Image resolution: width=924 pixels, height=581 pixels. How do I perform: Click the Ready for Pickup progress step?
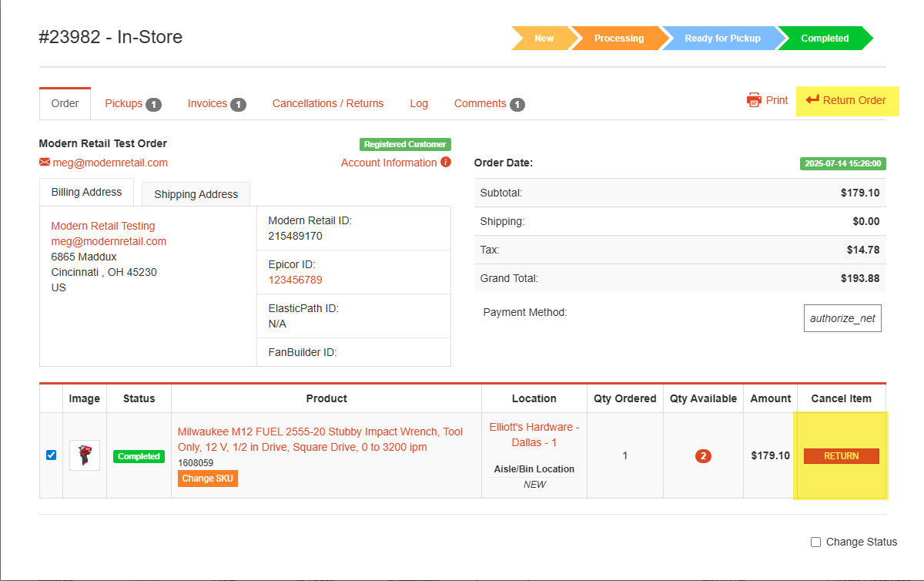[x=722, y=39]
